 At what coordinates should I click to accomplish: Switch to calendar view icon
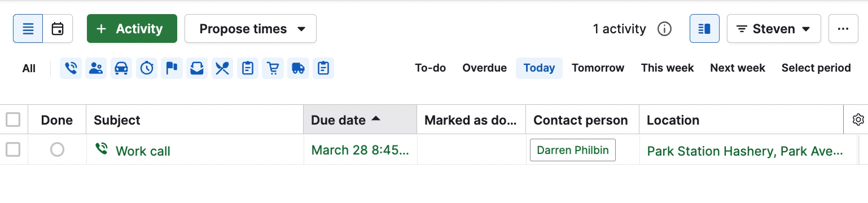pos(58,29)
